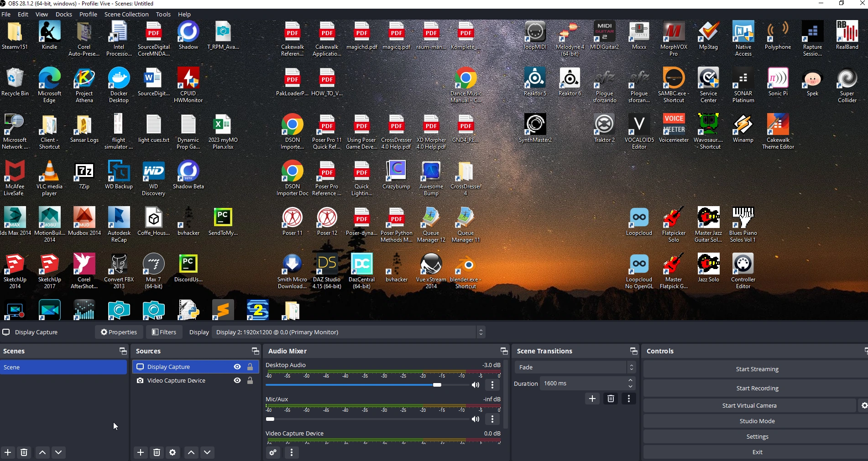Click the 7Zip icon in the preview
Screen dimensions: 868x461
pyautogui.click(x=84, y=175)
